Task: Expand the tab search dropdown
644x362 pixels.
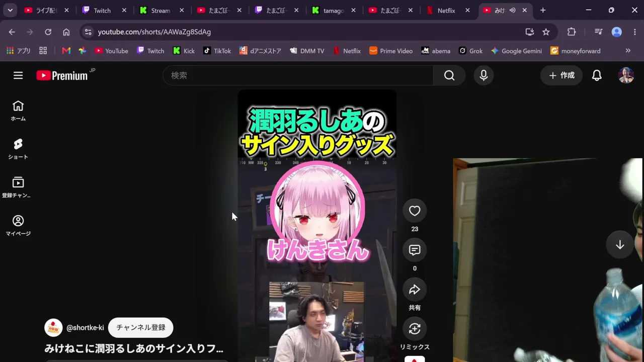Action: point(10,10)
